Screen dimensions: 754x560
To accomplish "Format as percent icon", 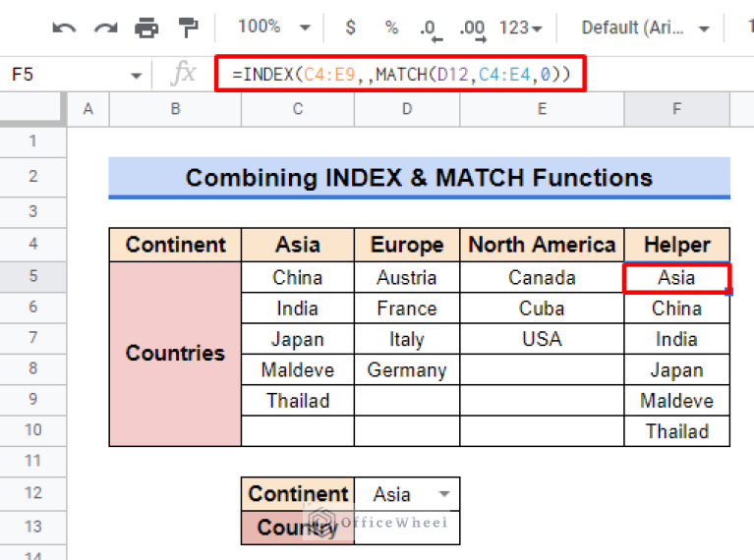I will pos(391,27).
